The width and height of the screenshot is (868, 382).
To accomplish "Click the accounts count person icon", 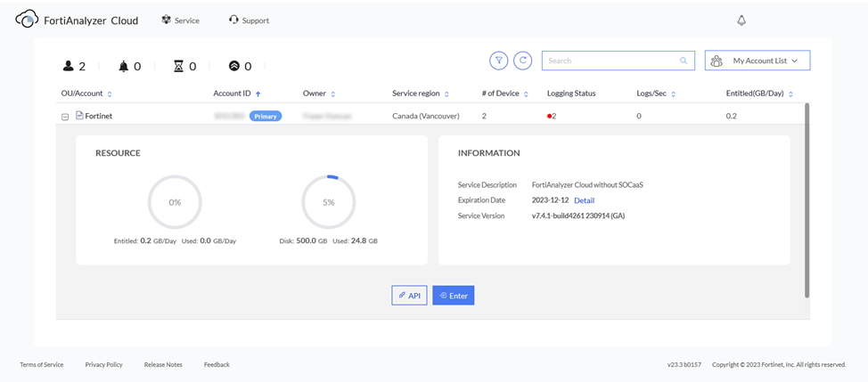I will [x=69, y=66].
